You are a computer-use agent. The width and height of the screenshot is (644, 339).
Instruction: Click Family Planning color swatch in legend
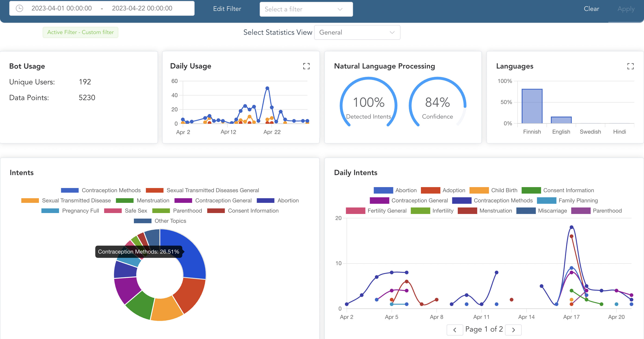(x=546, y=201)
